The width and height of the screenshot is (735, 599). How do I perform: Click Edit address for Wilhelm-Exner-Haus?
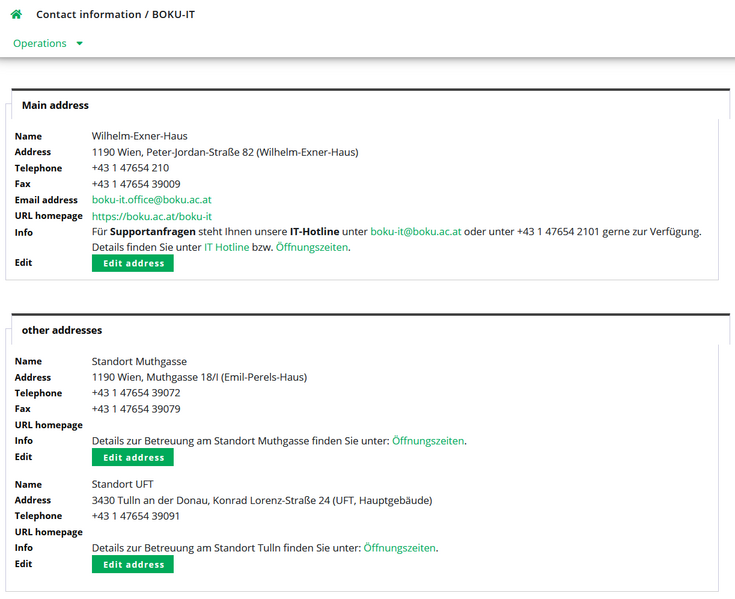point(133,263)
